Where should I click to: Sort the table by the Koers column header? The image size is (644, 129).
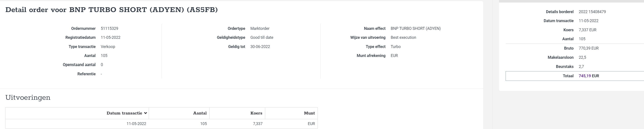coord(256,113)
